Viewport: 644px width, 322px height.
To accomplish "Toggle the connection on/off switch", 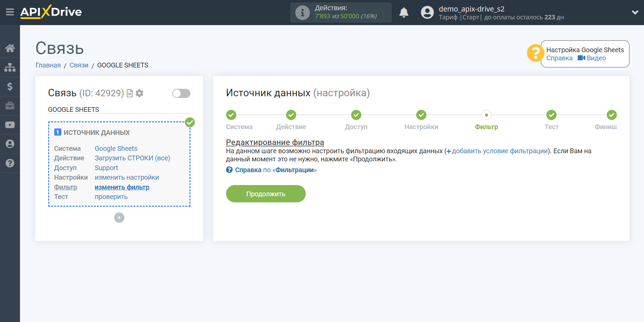I will (x=181, y=93).
